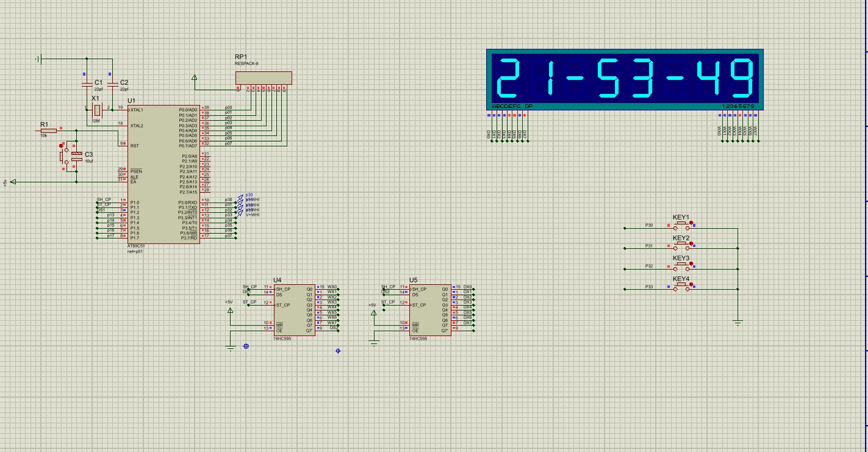Select the ground symbol above capacitor C1

[x=38, y=59]
